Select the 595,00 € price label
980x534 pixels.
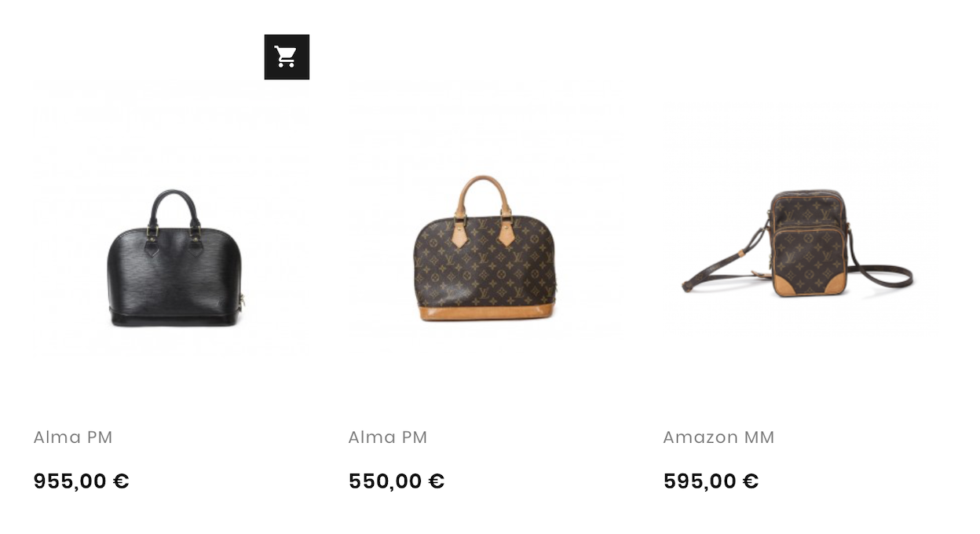coord(711,481)
